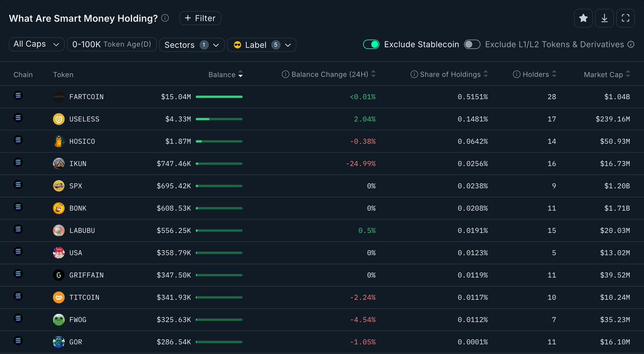Screen dimensions: 644x354
Task: Click the USA token logo
Action: click(58, 253)
